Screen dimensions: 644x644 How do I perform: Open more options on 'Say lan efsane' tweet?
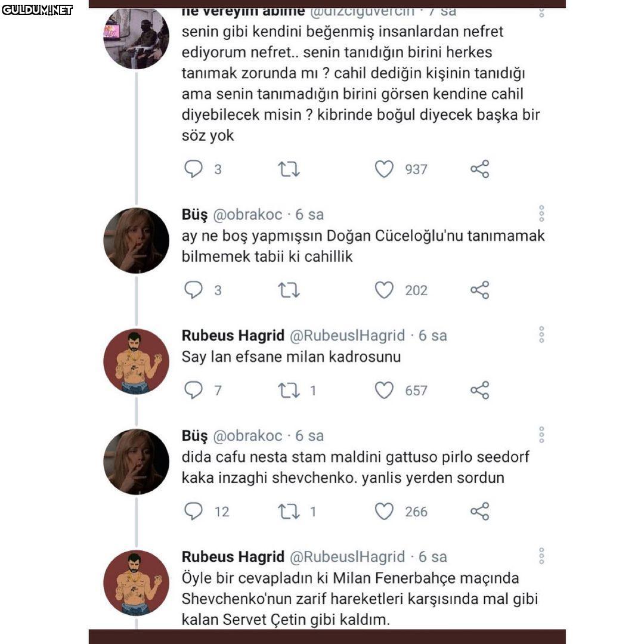coord(541,335)
